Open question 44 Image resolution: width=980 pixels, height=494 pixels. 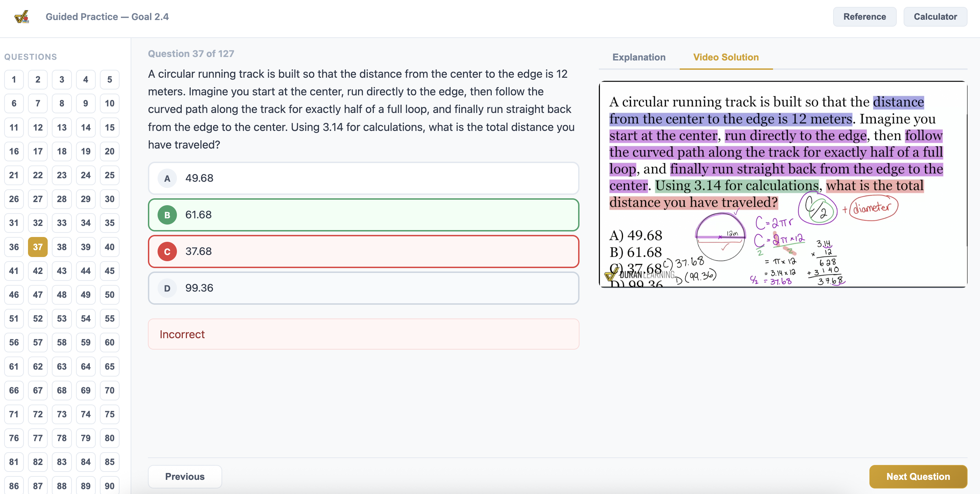click(x=86, y=271)
